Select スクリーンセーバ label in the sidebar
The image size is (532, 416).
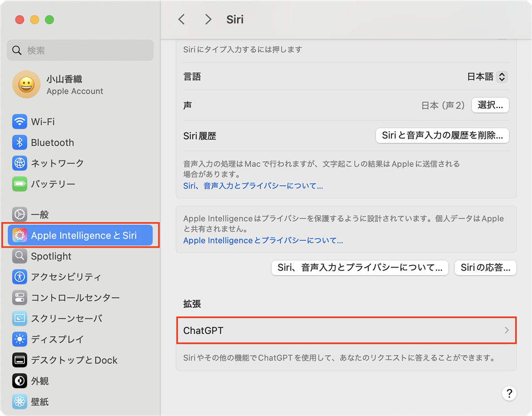(66, 319)
